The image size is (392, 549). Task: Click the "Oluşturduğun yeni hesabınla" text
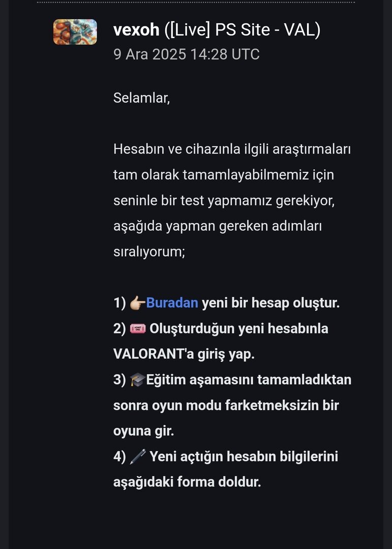point(238,329)
